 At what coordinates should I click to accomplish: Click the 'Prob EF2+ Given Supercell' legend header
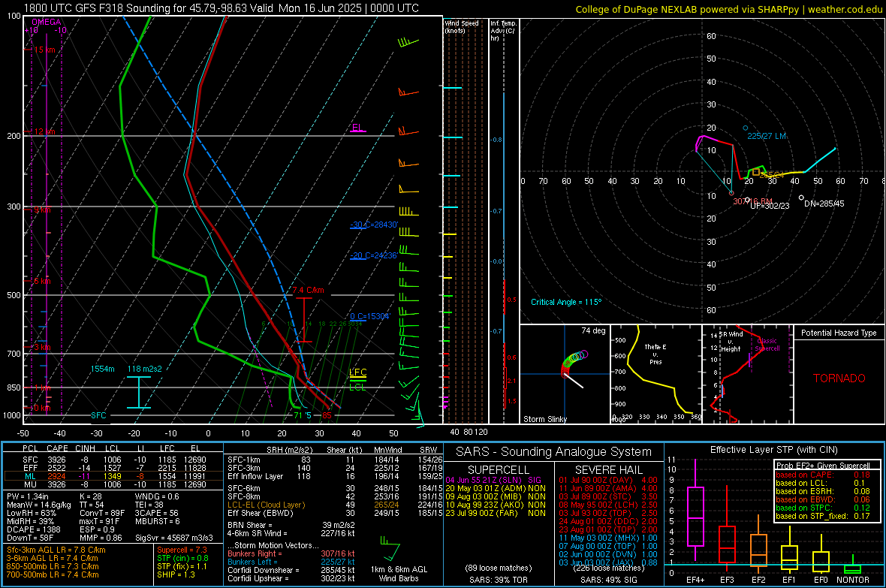823,466
